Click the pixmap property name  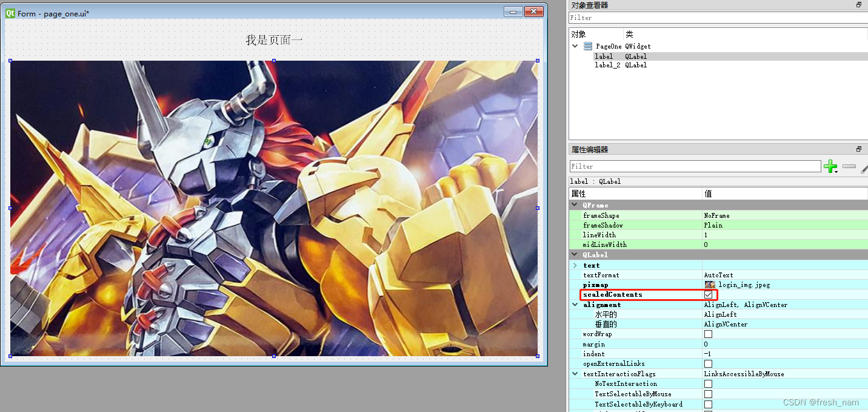pyautogui.click(x=595, y=285)
